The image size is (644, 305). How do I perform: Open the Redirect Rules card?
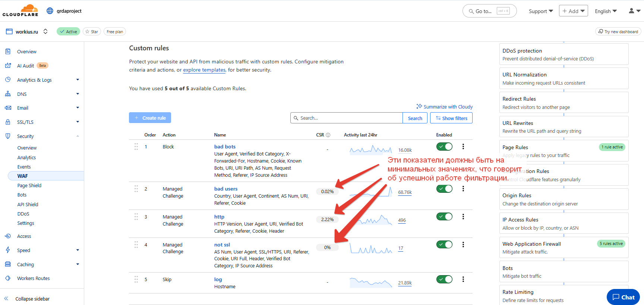coord(563,103)
